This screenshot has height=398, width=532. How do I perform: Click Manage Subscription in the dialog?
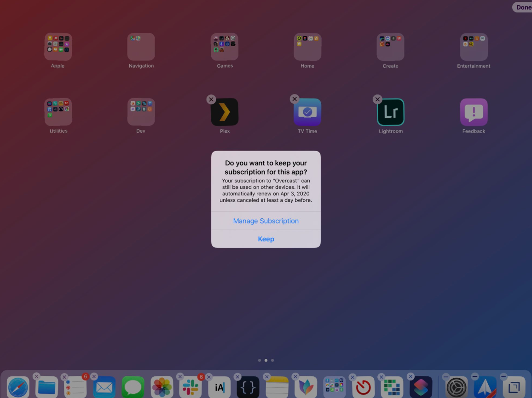(x=266, y=221)
